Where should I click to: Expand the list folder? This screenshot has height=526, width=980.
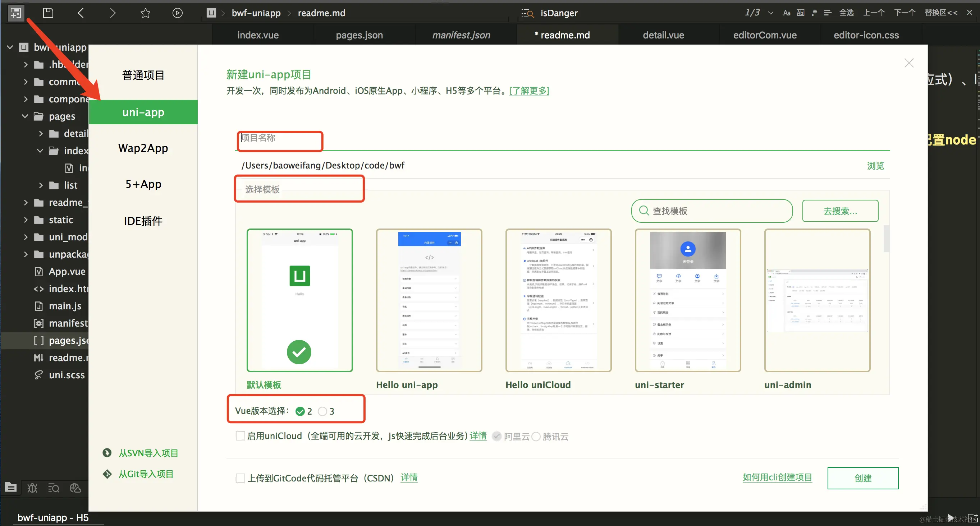pyautogui.click(x=41, y=185)
